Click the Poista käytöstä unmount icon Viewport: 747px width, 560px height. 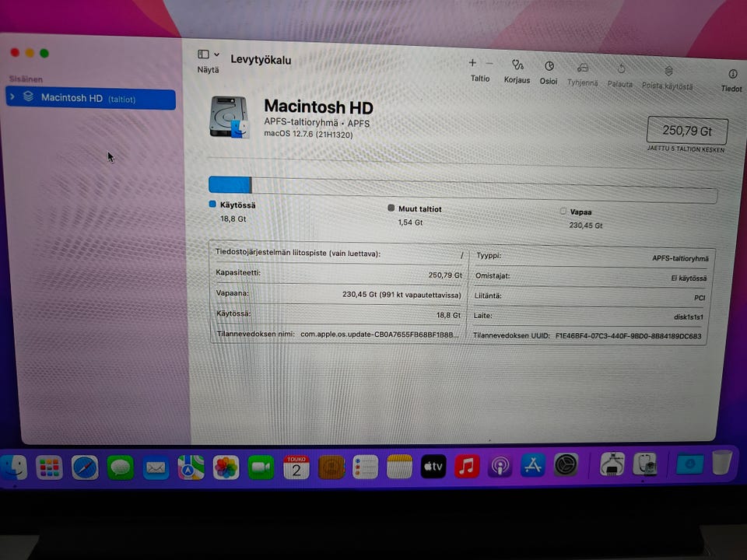click(x=668, y=71)
